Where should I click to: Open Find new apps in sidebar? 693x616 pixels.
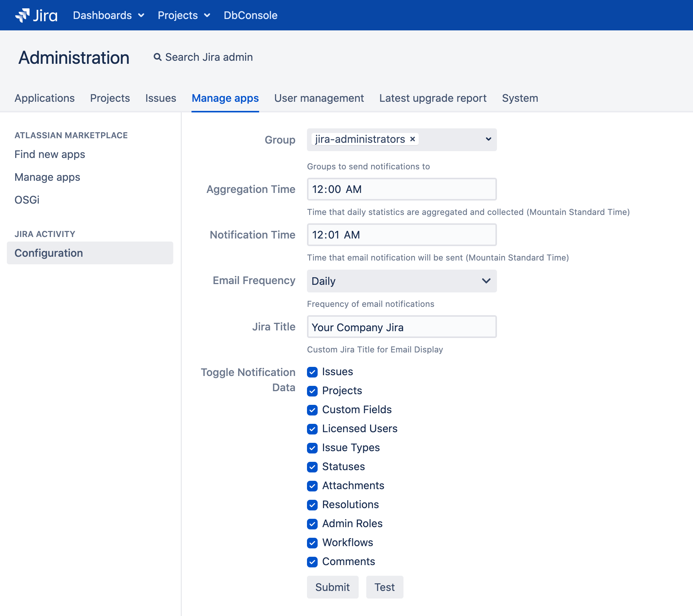click(x=50, y=154)
